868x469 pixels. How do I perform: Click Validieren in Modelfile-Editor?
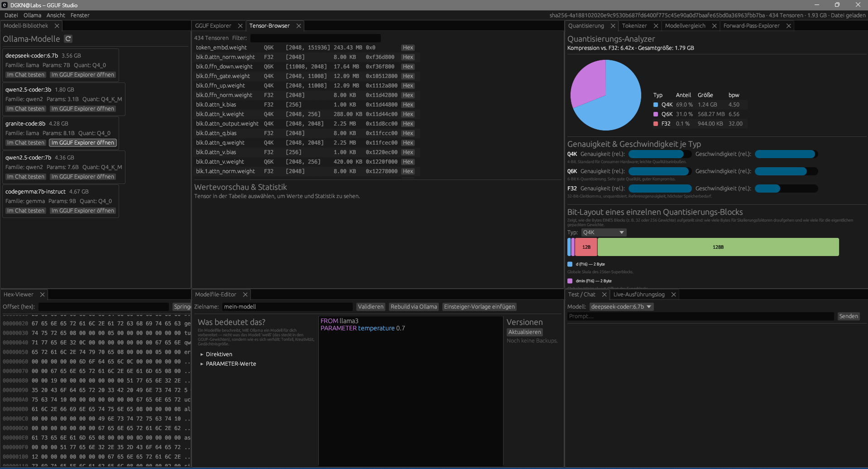pos(371,307)
